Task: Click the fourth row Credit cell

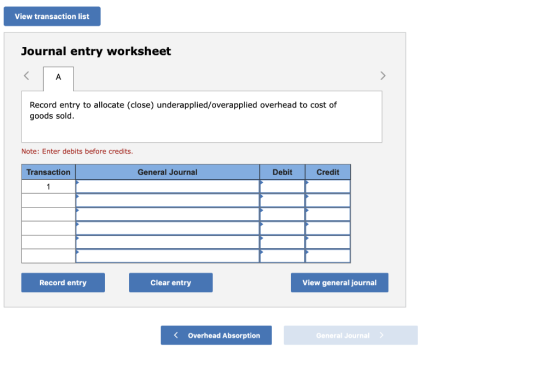Action: tap(328, 228)
